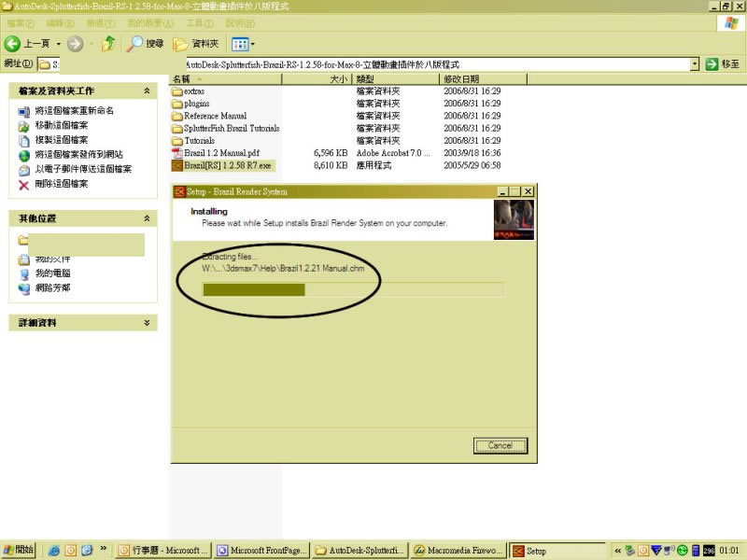The width and height of the screenshot is (747, 560).
Task: Switch to Setup taskbar button
Action: pos(557,551)
